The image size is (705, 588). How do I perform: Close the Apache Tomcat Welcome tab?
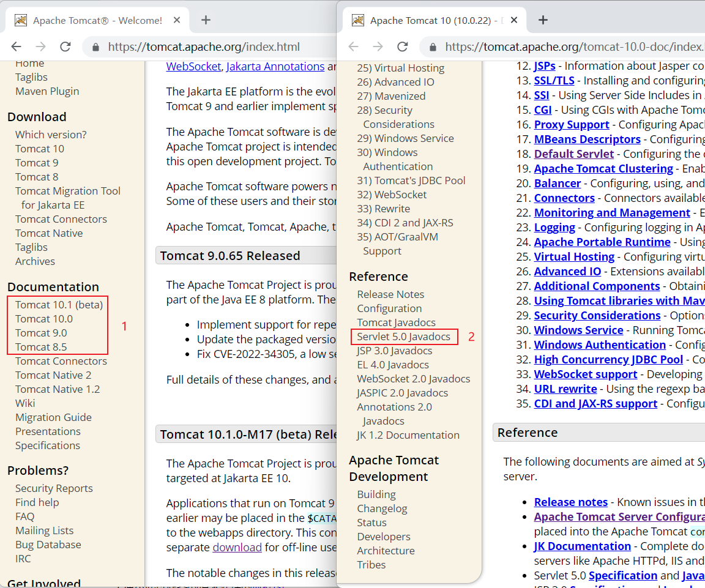pos(177,20)
